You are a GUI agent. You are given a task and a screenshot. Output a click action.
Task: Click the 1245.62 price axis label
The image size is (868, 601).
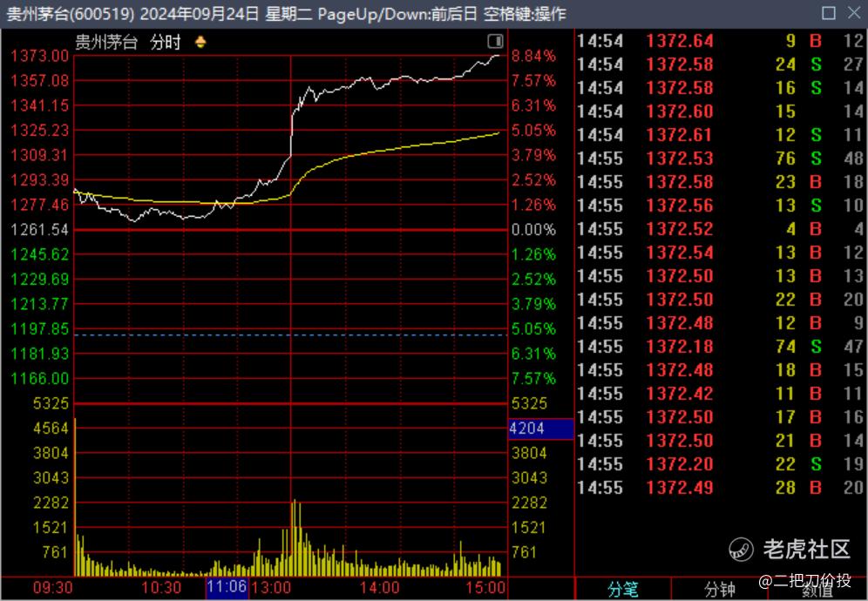tap(40, 254)
